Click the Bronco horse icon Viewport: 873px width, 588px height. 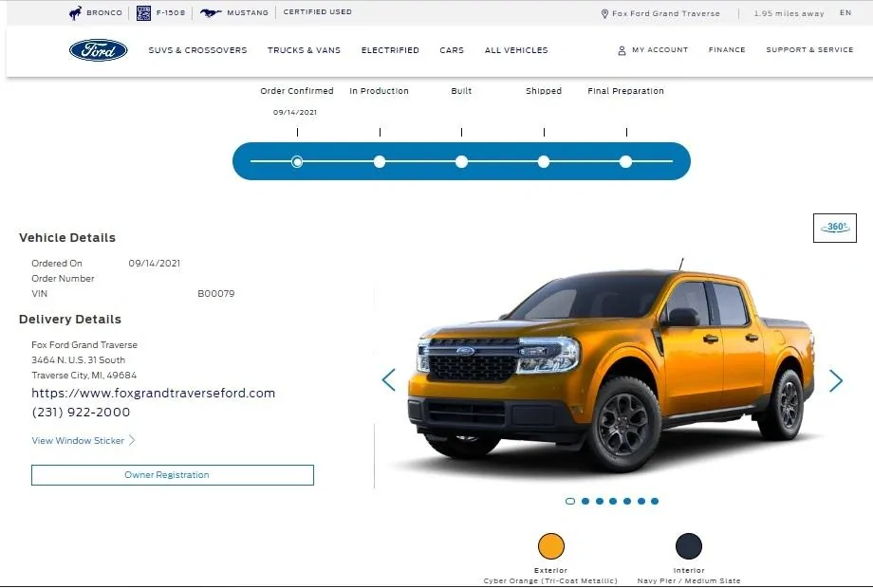tap(75, 12)
